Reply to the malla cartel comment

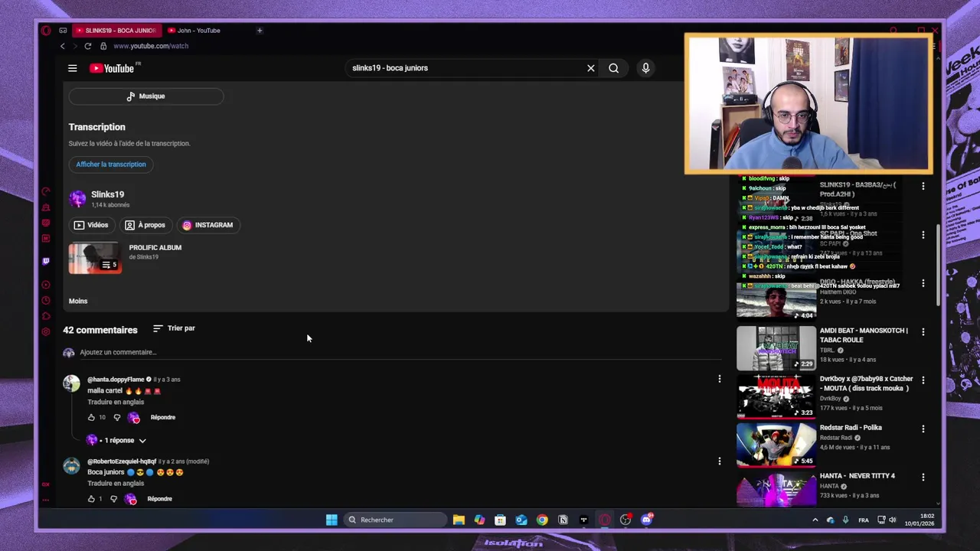tap(163, 418)
